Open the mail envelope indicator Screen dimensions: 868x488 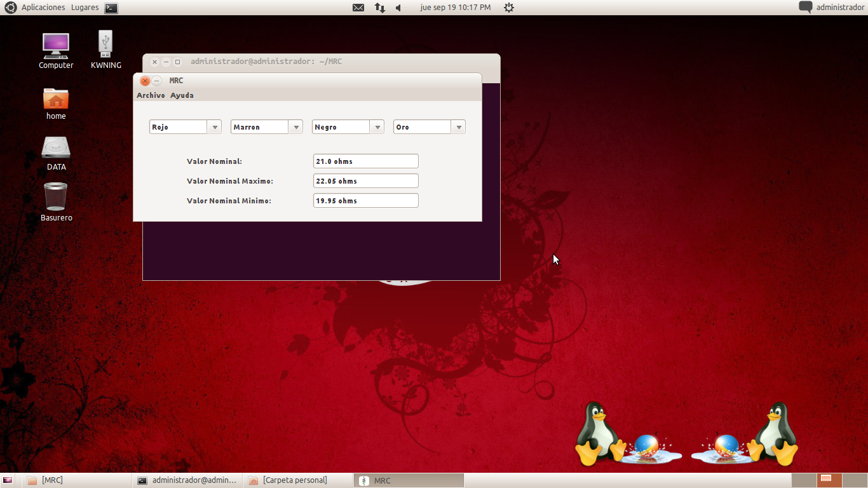click(358, 8)
